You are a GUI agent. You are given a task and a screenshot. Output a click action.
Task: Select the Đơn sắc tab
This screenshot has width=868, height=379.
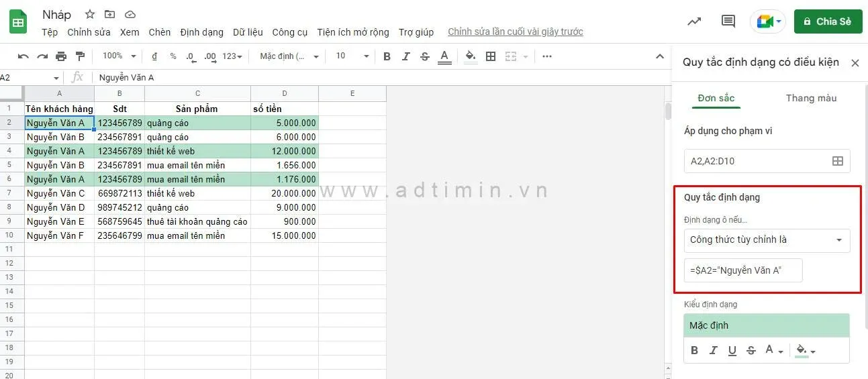pyautogui.click(x=716, y=98)
